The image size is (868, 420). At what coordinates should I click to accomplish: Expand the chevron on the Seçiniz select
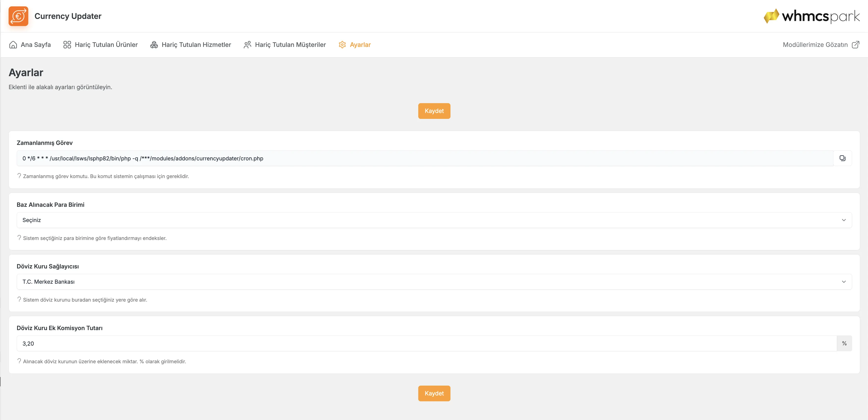[844, 220]
